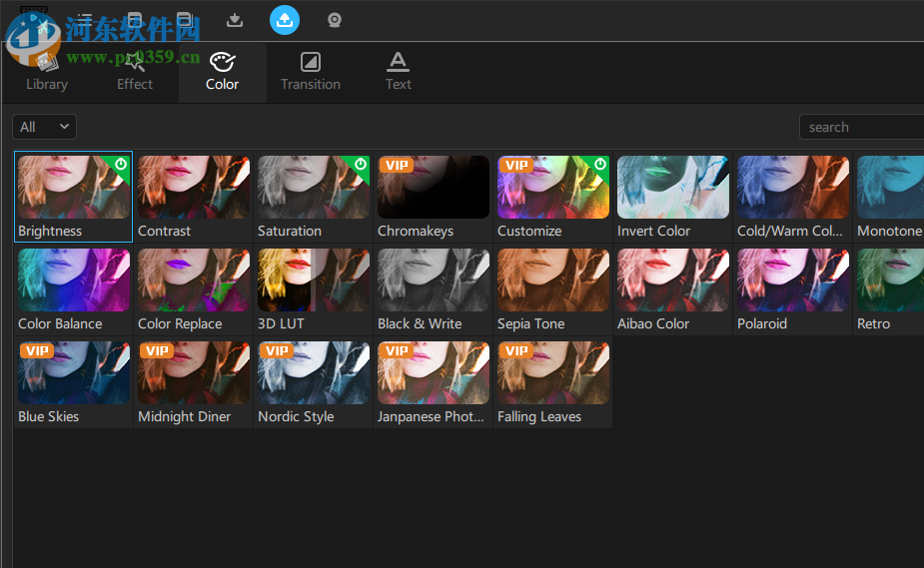Image resolution: width=924 pixels, height=568 pixels.
Task: Click the import download-tray icon
Action: pyautogui.click(x=235, y=20)
